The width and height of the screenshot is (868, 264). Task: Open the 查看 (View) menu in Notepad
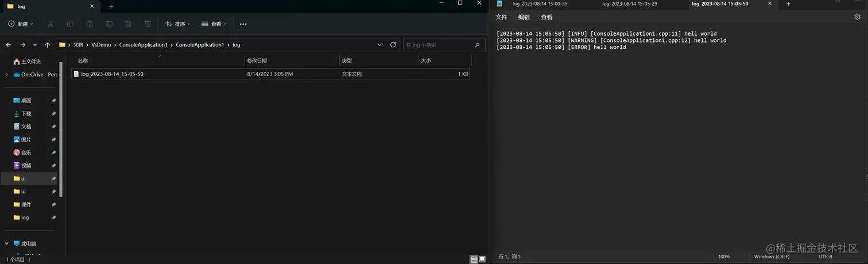tap(547, 17)
